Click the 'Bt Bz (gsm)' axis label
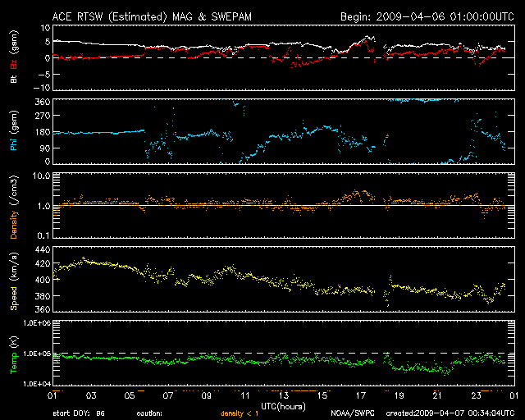Viewport: 525px width, 420px height. [14, 57]
